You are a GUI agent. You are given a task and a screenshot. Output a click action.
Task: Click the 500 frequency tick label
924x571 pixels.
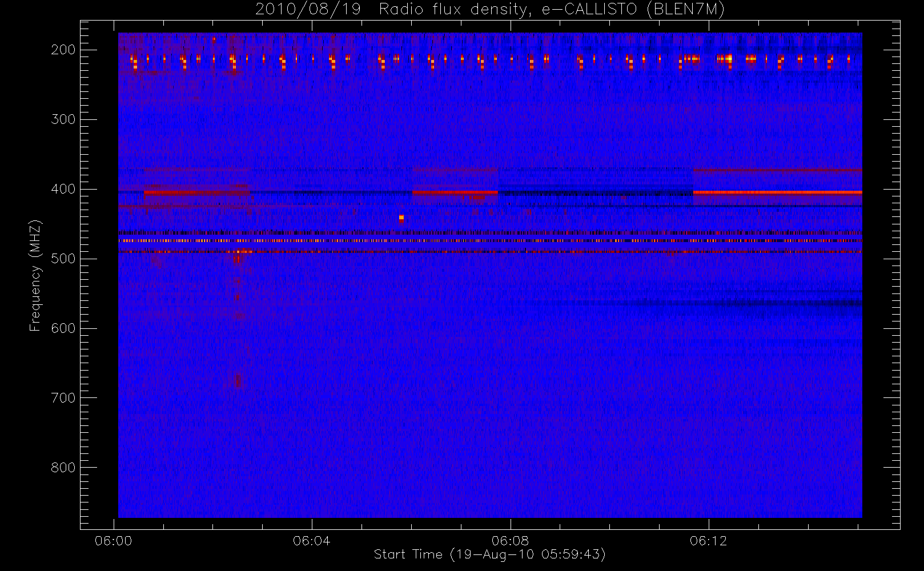(63, 259)
